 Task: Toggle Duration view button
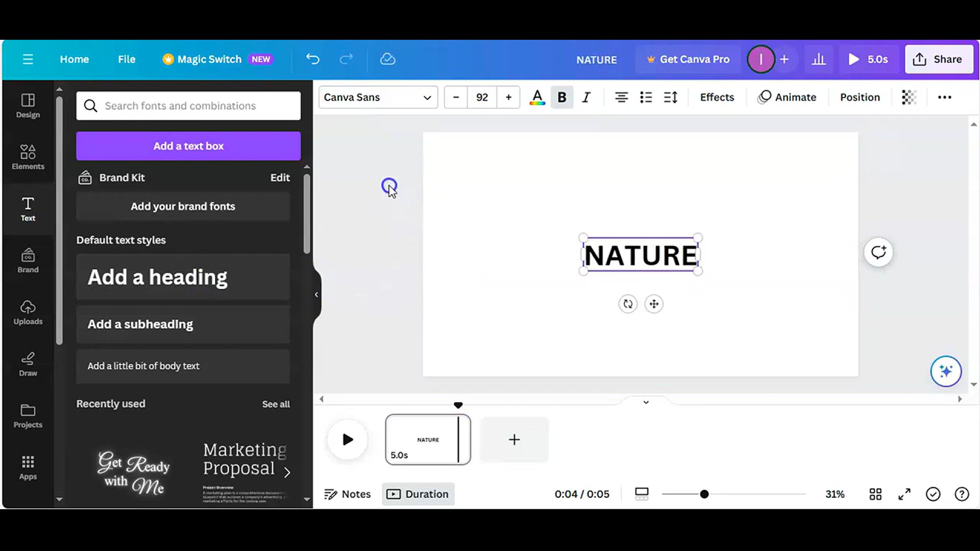coord(418,494)
